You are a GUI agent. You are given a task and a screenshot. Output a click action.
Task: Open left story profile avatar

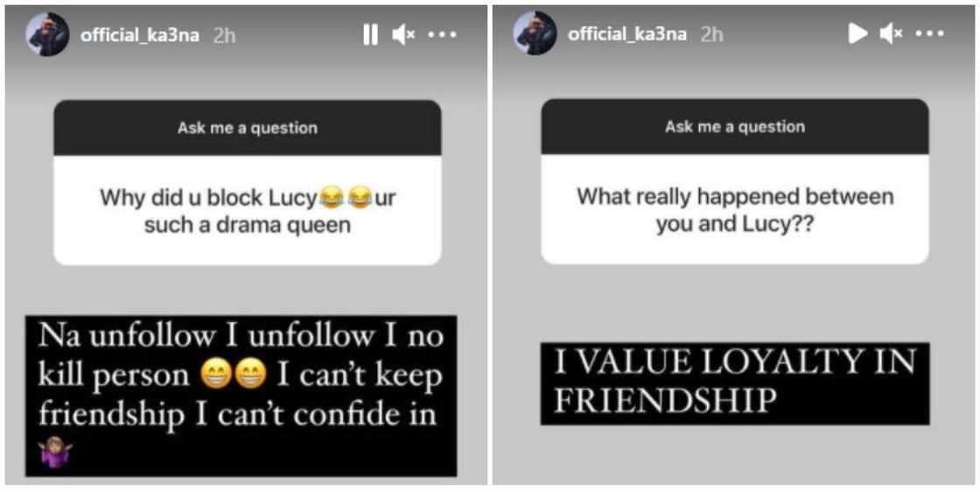(x=47, y=34)
